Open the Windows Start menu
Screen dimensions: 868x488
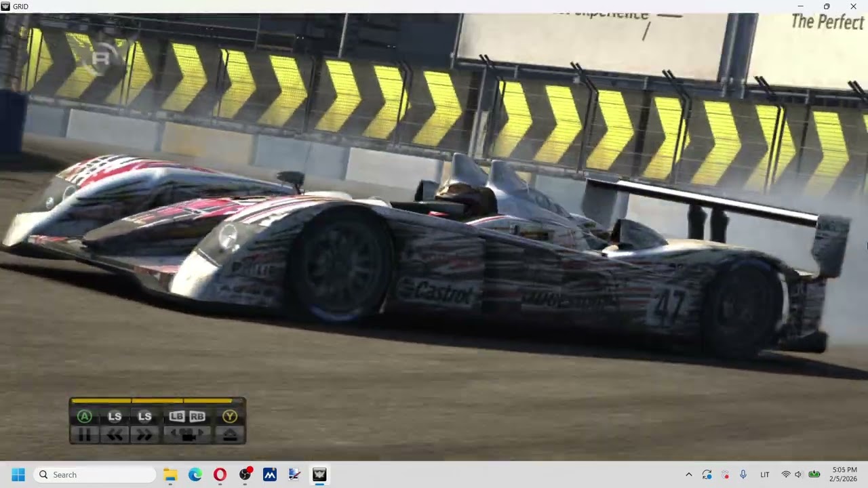[18, 474]
